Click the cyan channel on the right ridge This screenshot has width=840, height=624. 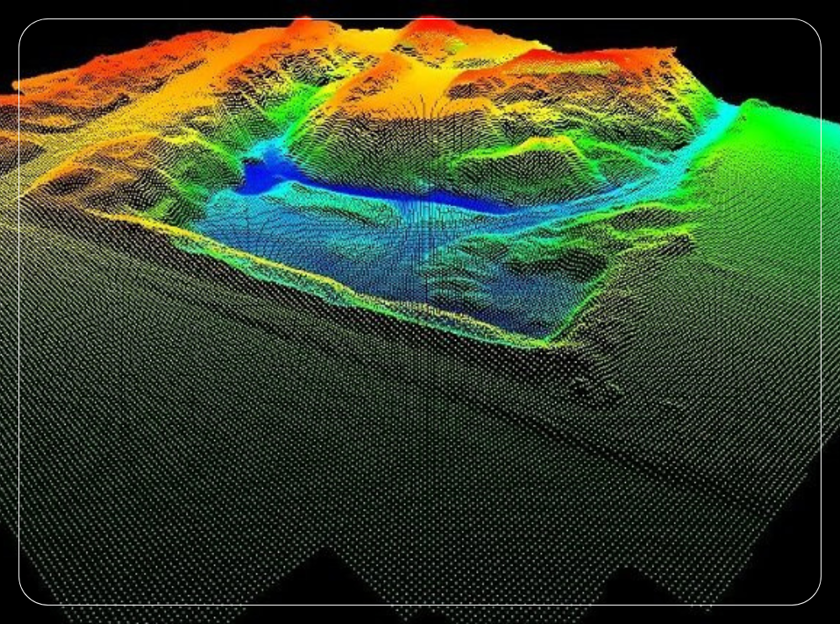(714, 126)
